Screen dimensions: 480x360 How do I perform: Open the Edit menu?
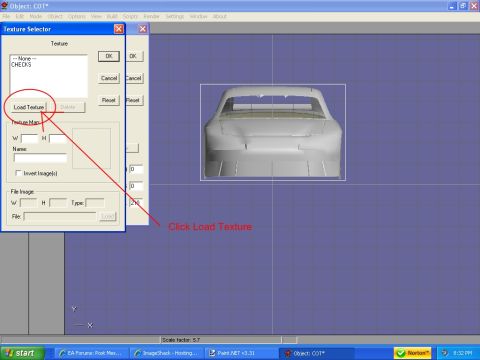[x=20, y=16]
